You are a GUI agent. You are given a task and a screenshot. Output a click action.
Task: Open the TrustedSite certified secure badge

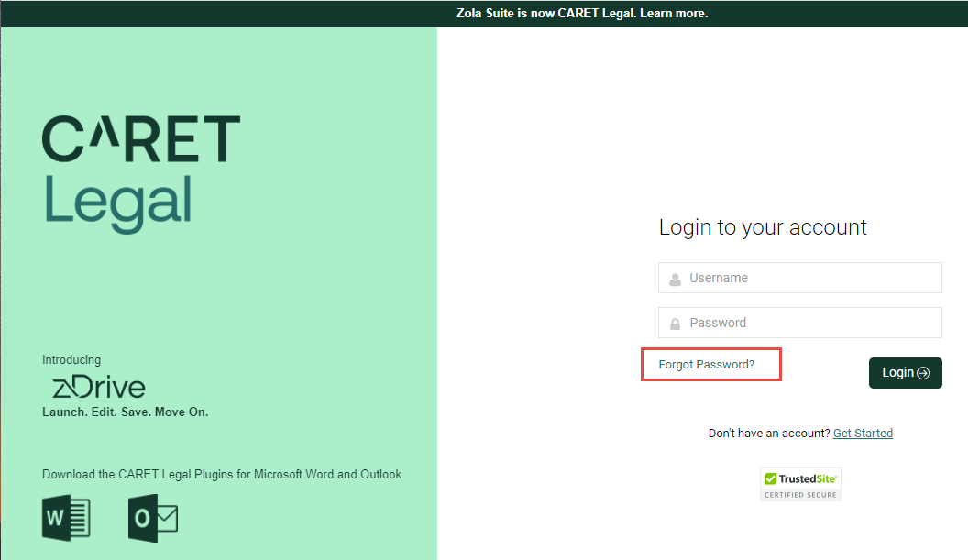coord(800,485)
